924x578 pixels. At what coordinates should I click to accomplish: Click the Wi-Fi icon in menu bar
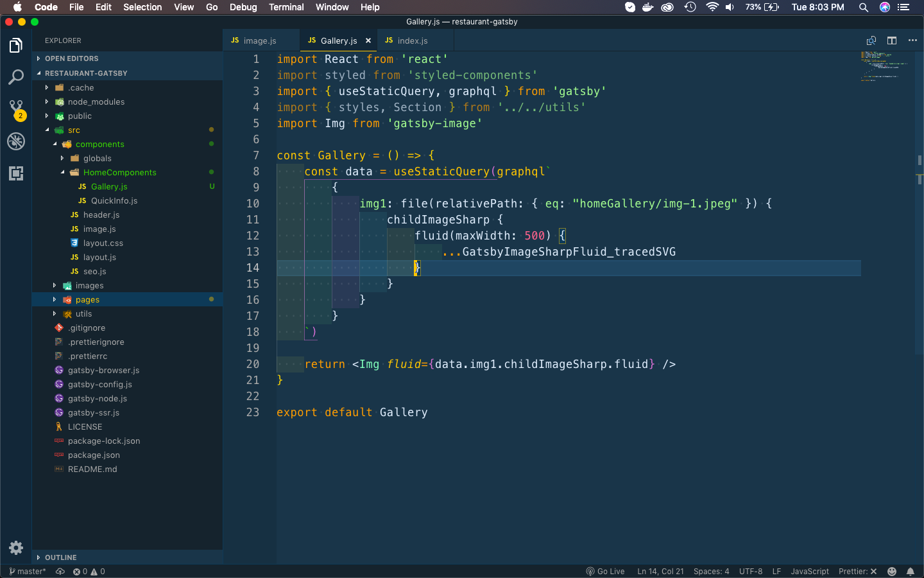pyautogui.click(x=712, y=7)
